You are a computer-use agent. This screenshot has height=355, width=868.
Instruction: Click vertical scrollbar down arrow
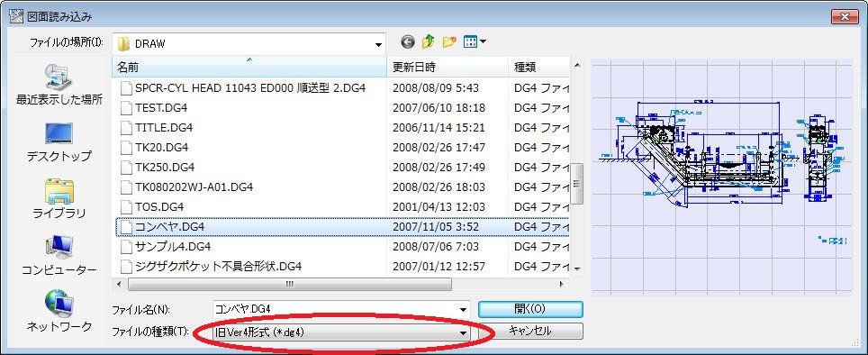tap(577, 269)
